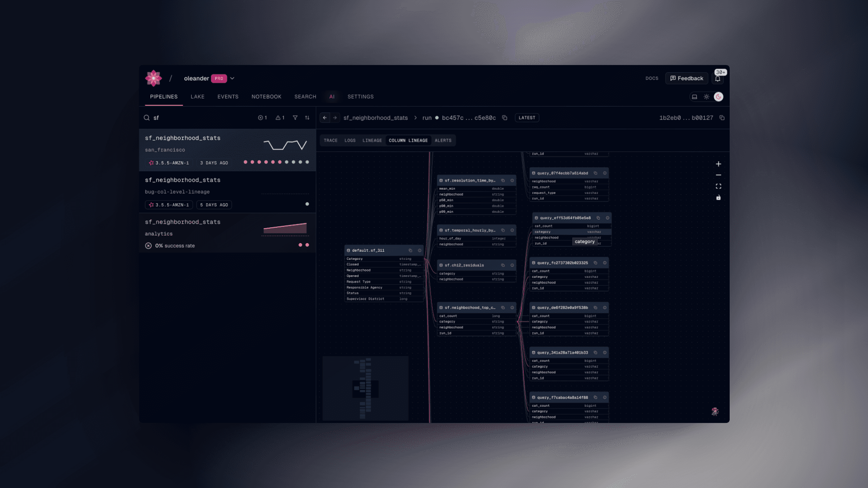Screen dimensions: 868x488
Task: Switch to the LINEAGE tab
Action: click(x=372, y=141)
